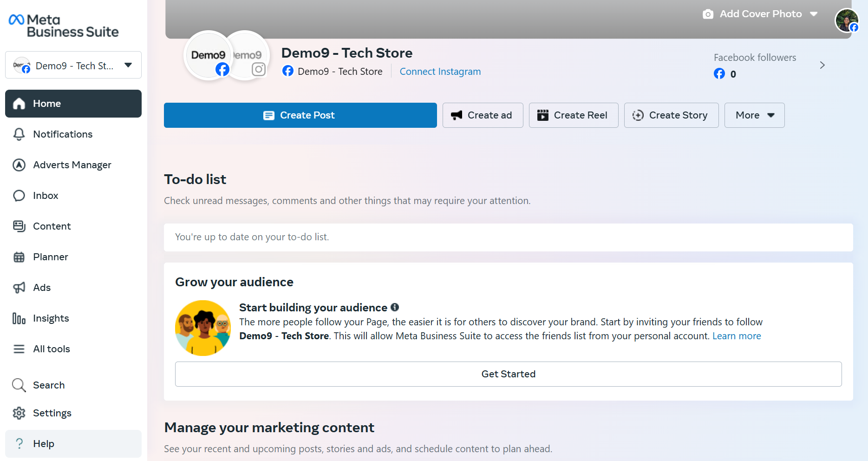Click the To-do list heading
868x461 pixels.
click(x=195, y=179)
